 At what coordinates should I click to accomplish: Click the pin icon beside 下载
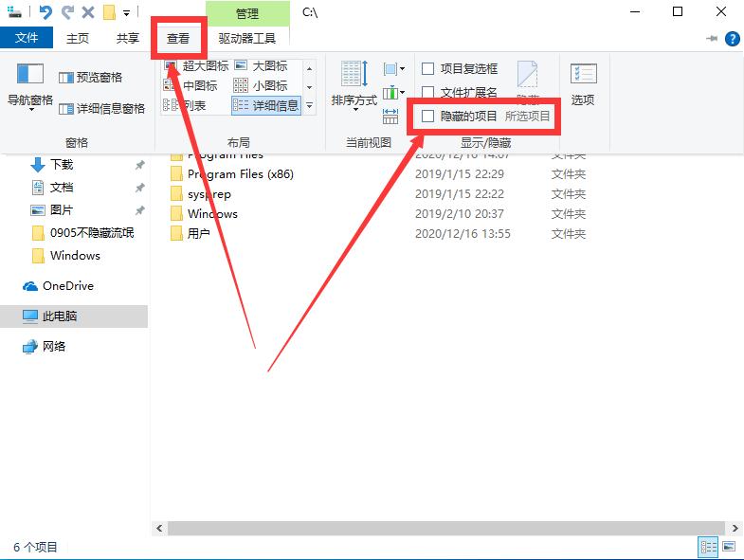(x=139, y=165)
